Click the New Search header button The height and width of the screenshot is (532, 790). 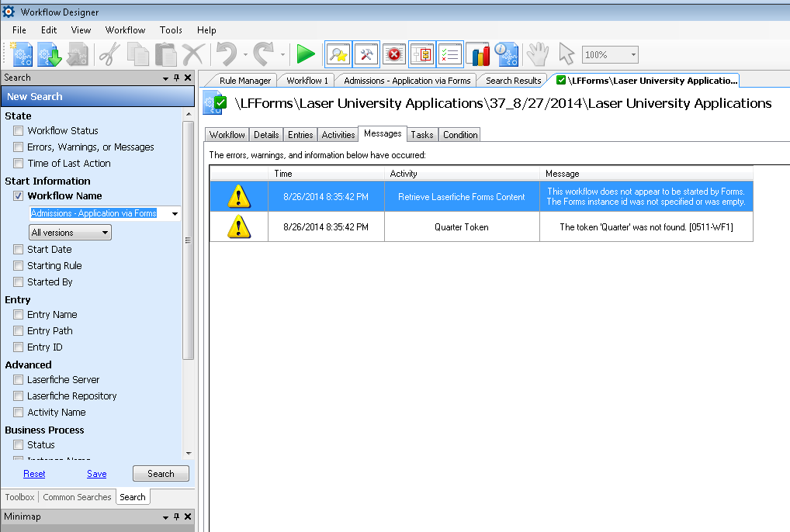tap(98, 97)
